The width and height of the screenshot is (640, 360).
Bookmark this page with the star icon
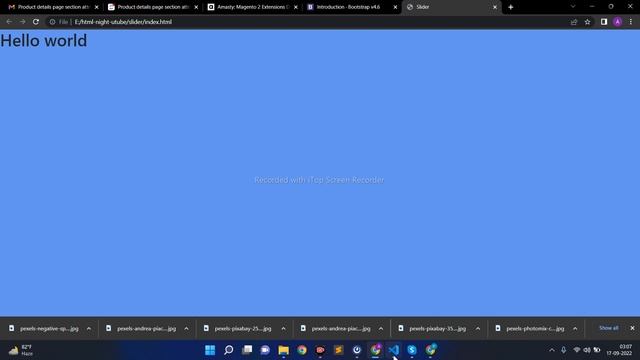tap(587, 22)
